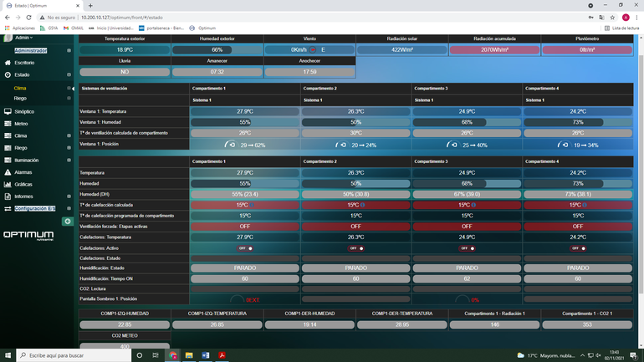Reload the browser page
The width and height of the screenshot is (644, 362).
click(28, 18)
